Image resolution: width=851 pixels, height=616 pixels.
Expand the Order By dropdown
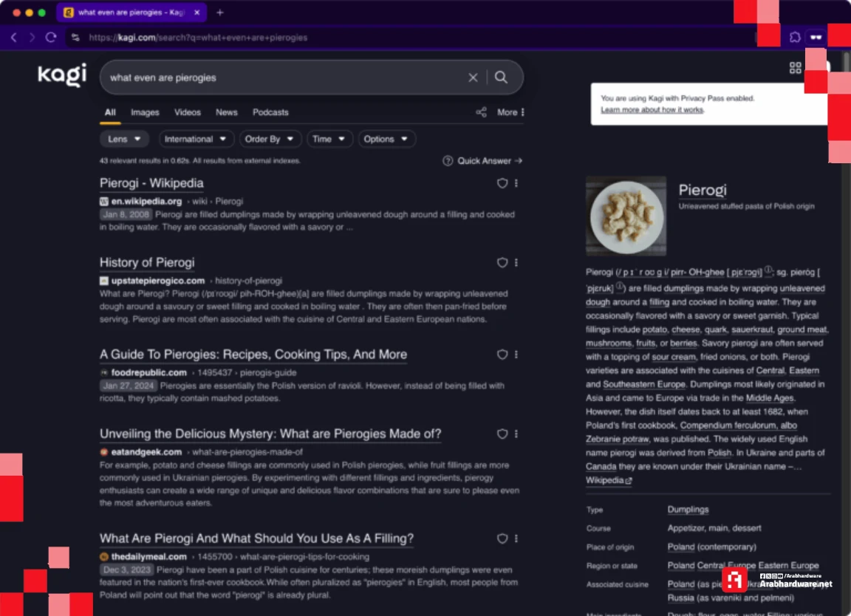270,139
